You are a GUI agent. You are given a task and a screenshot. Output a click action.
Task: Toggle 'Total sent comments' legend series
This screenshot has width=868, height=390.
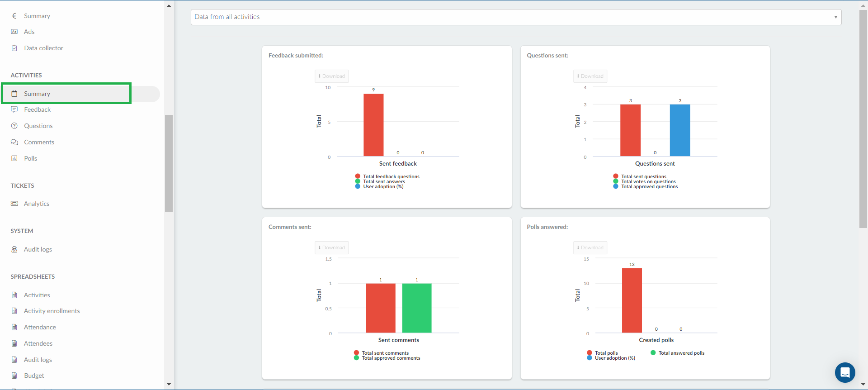tap(382, 353)
